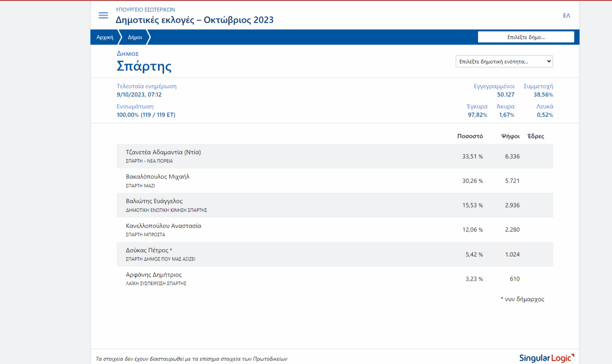This screenshot has height=364, width=612.
Task: Click the SingularLogic logo
Action: click(x=546, y=358)
